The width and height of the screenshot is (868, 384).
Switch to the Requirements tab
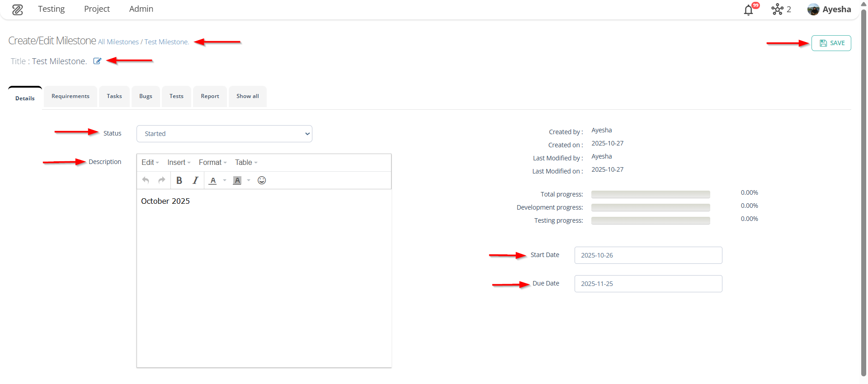(71, 96)
